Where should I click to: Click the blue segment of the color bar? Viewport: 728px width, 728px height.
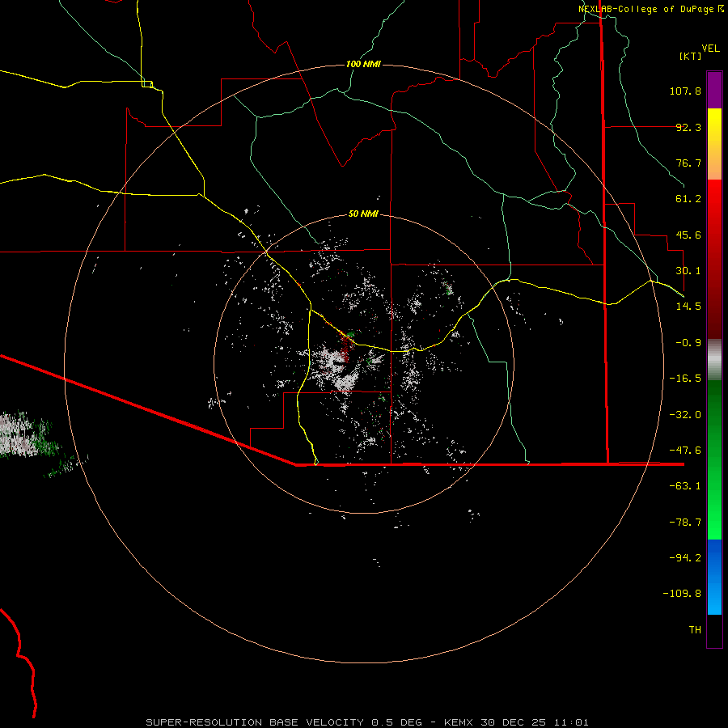pos(714,577)
